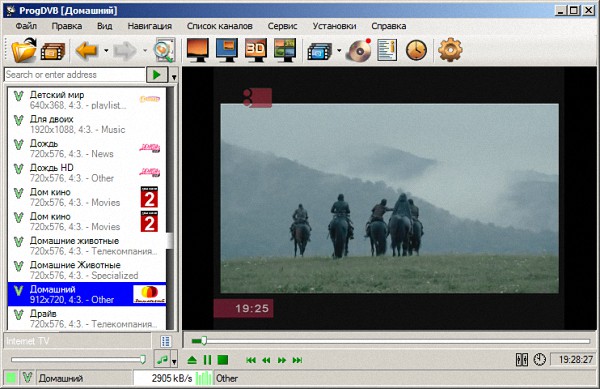Open the Правка menu
The height and width of the screenshot is (389, 600).
point(67,26)
